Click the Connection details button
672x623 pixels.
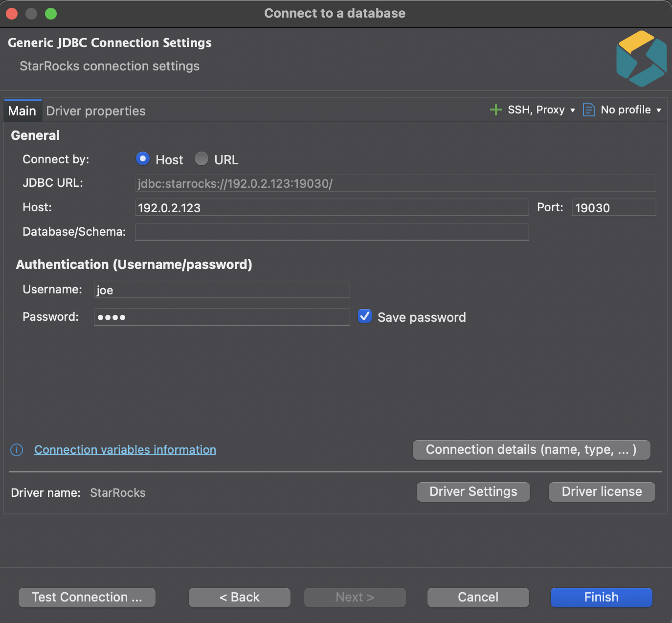532,450
